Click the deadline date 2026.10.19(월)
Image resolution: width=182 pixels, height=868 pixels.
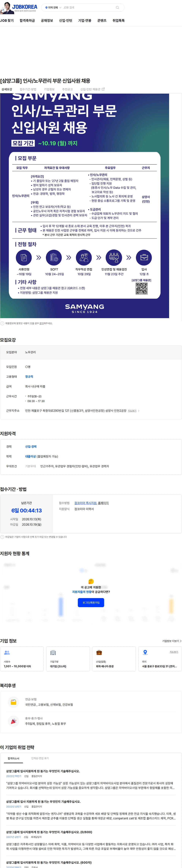31,525
